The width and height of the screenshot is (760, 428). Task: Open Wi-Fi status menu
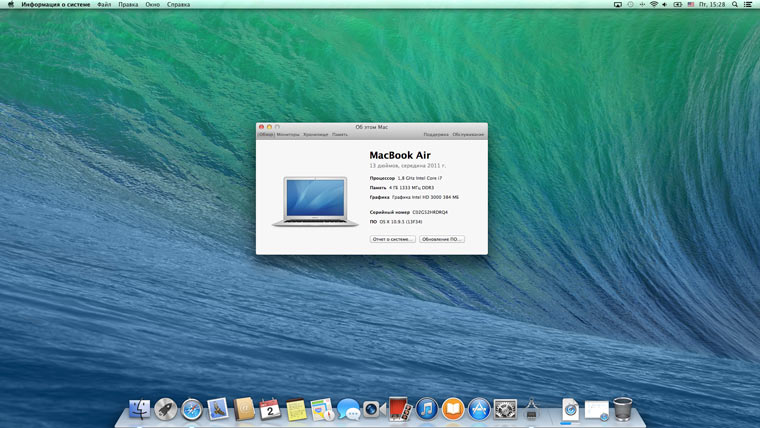653,4
